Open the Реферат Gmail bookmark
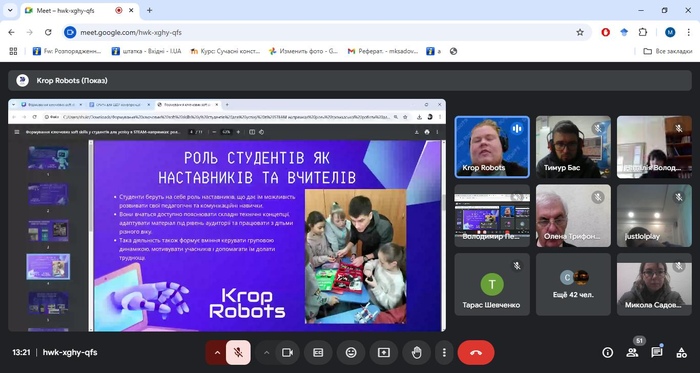This screenshot has height=373, width=700. pos(383,51)
